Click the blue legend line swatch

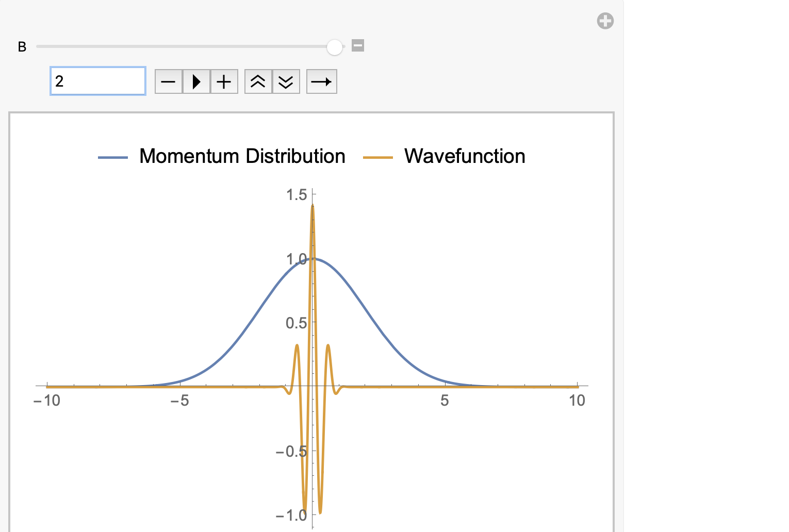113,157
